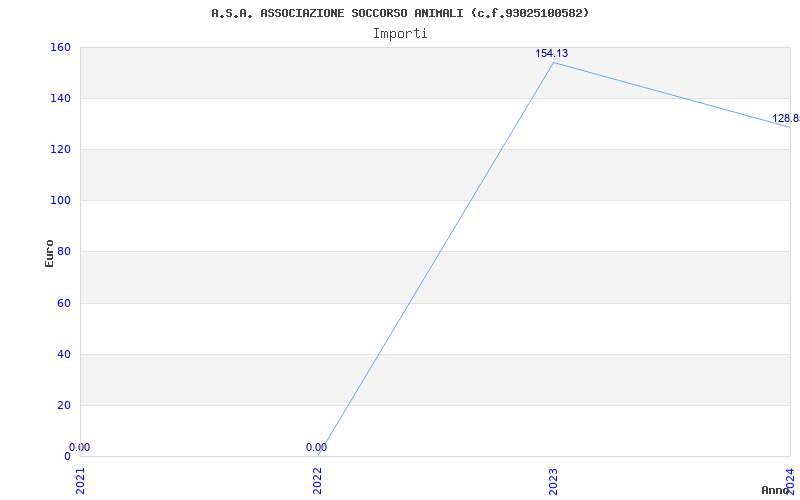Click the 140 y-axis tick label
The height and width of the screenshot is (500, 800).
click(x=60, y=98)
